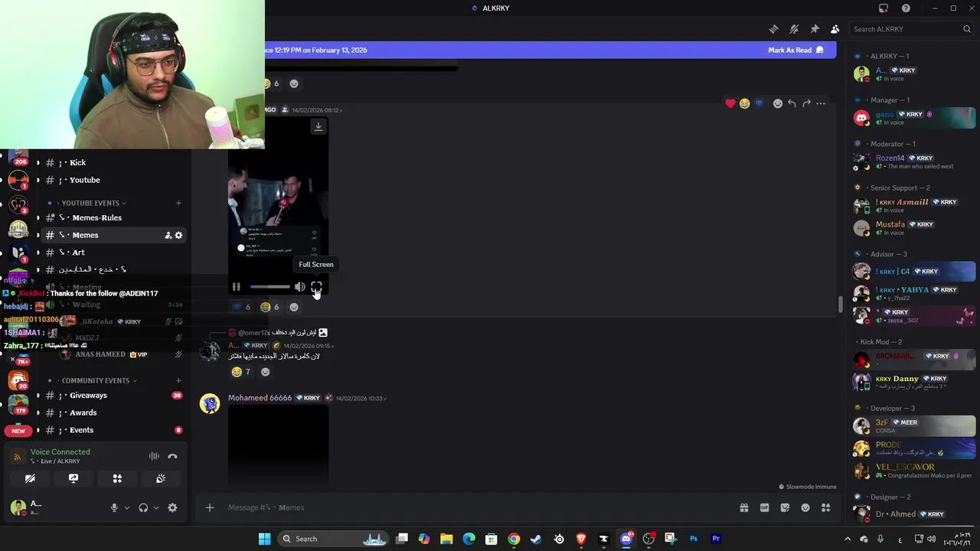
Task: Open Add Reaction picker in hover bar
Action: pyautogui.click(x=777, y=103)
